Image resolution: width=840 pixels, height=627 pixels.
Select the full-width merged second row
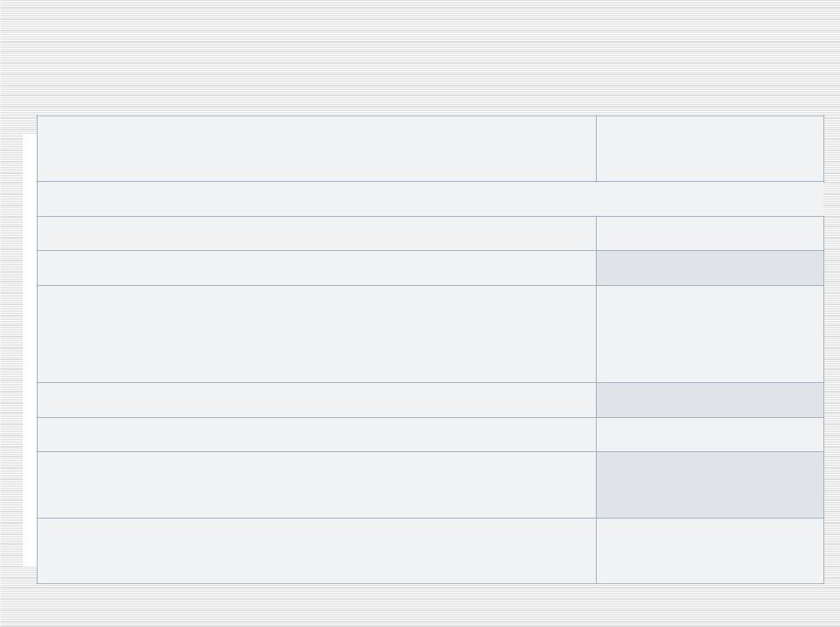tap(430, 199)
